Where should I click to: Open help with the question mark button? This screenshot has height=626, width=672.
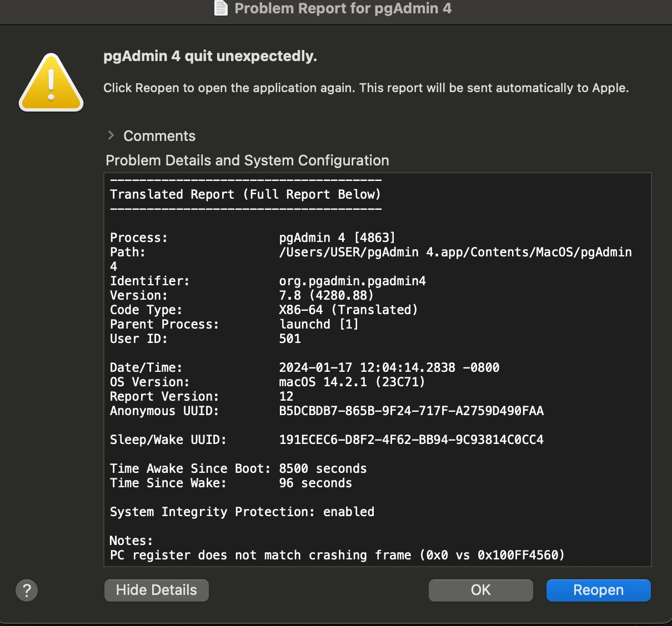pos(27,590)
